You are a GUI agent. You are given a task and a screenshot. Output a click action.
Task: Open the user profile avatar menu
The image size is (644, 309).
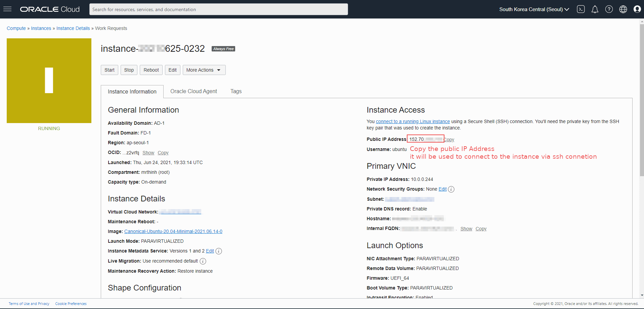coord(637,9)
